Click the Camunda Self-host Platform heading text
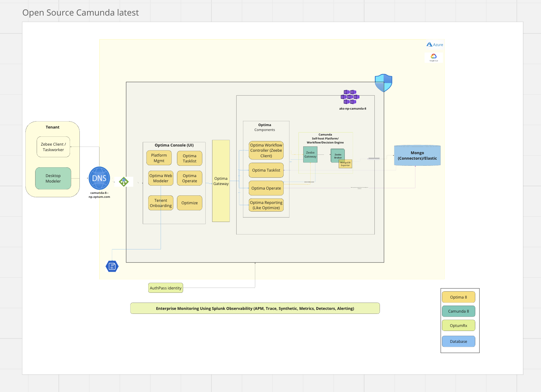The width and height of the screenshot is (541, 392). tap(325, 138)
